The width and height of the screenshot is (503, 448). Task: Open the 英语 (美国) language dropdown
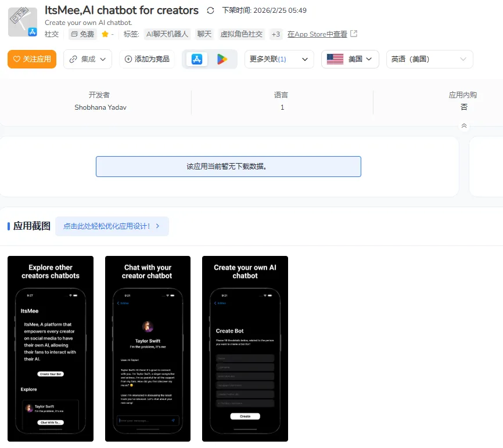click(x=430, y=59)
